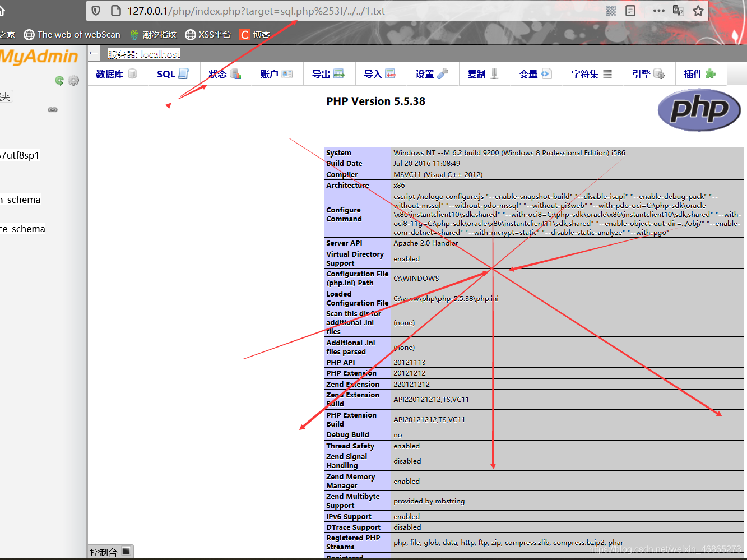Open 'The web of webScan' bookmark
This screenshot has width=747, height=560.
[x=72, y=35]
